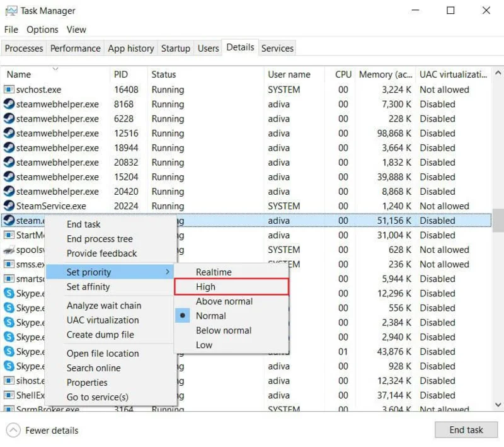Collapse view with Fewer details arrow icon
The image size is (504, 447).
(13, 430)
